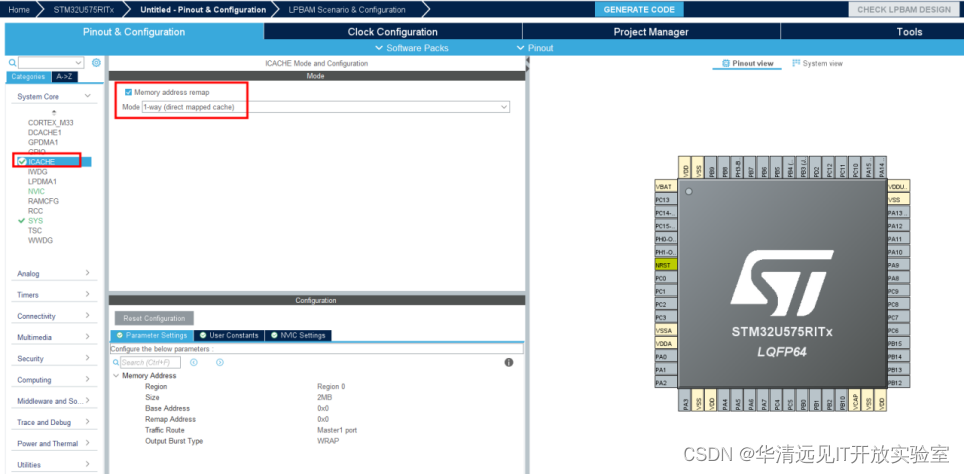Open the Parameter Settings tab
This screenshot has height=474, width=964.
152,336
